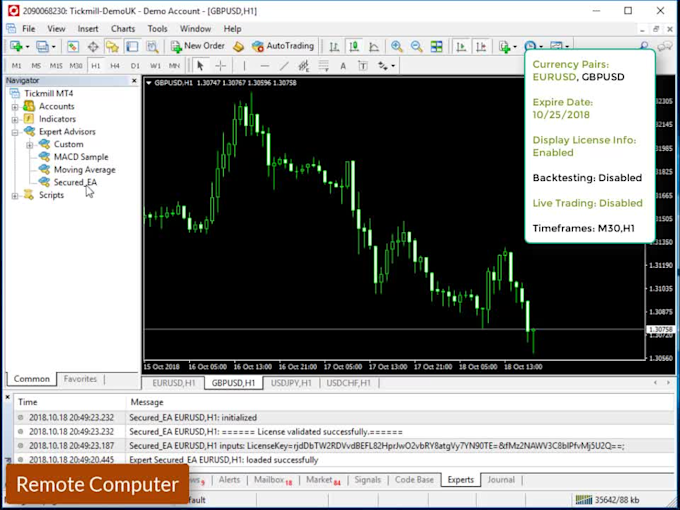The image size is (680, 510).
Task: Toggle the Chart Shift icon
Action: (481, 46)
